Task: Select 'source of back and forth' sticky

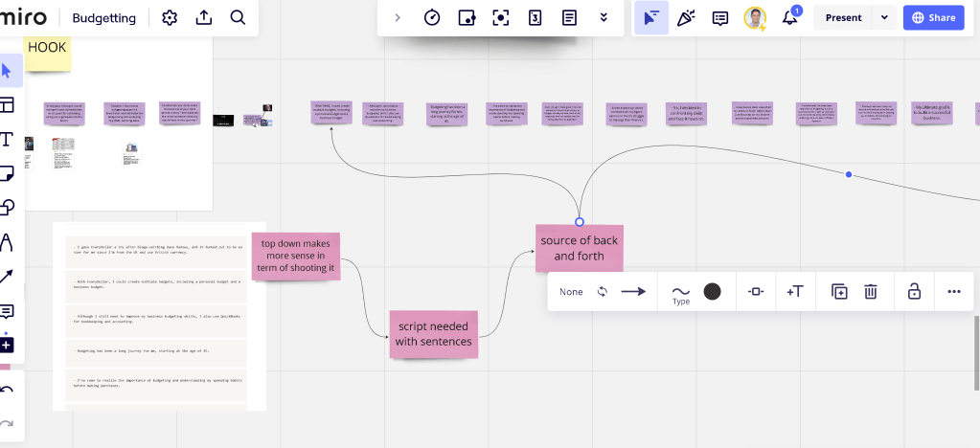Action: coord(580,248)
